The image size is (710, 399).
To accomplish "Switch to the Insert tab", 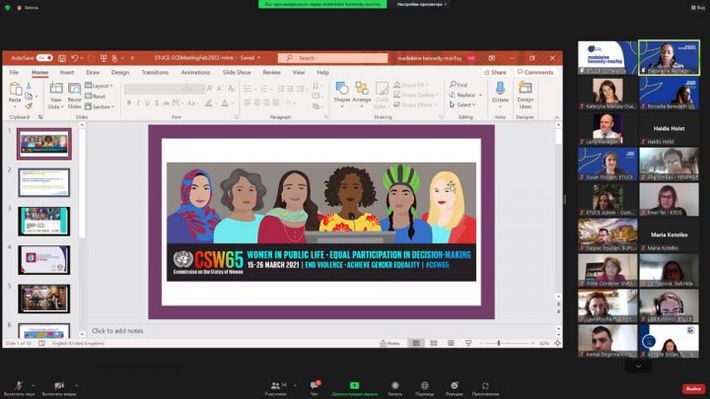I will [x=67, y=72].
